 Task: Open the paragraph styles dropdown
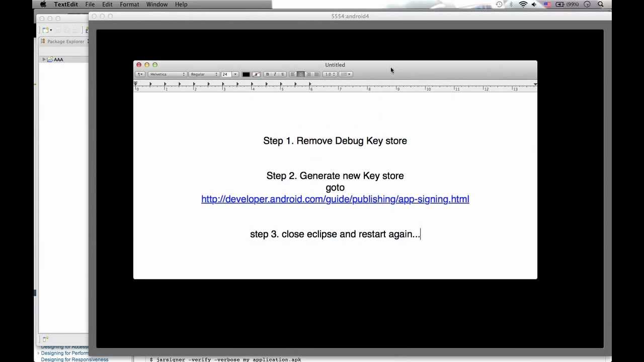[140, 74]
